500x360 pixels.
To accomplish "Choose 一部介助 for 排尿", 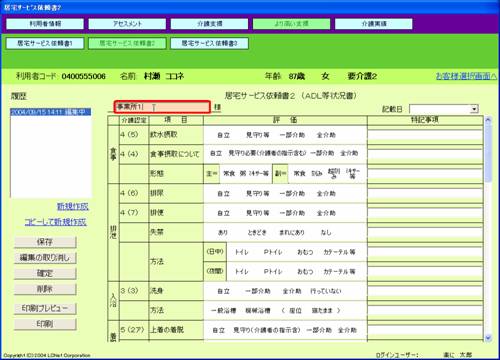I will tap(292, 194).
